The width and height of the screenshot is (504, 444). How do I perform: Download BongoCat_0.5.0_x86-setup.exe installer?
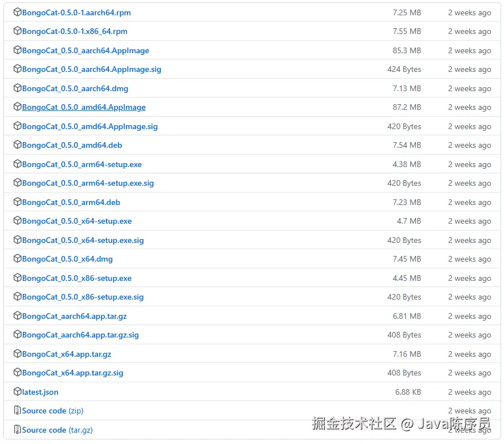pos(77,278)
